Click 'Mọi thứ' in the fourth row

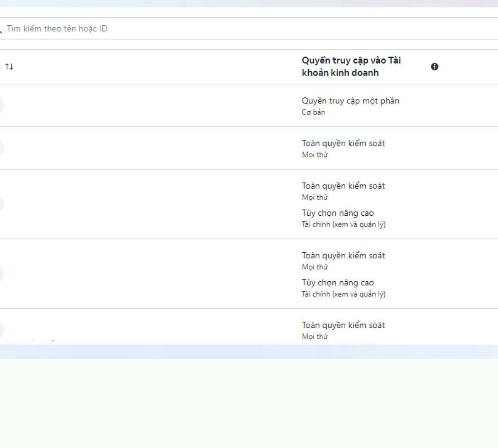coord(315,267)
